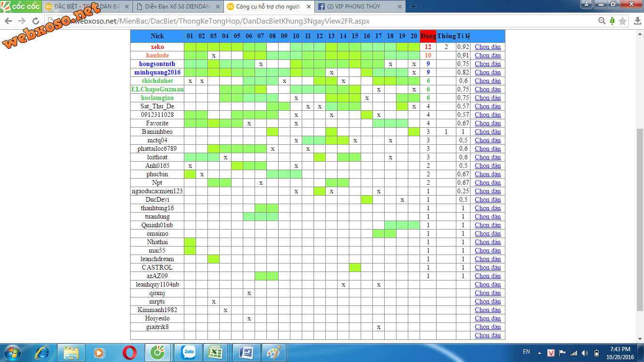This screenshot has width=644, height=362.
Task: Switch to the Diễn Đàn Xổ Số tab
Action: click(176, 7)
